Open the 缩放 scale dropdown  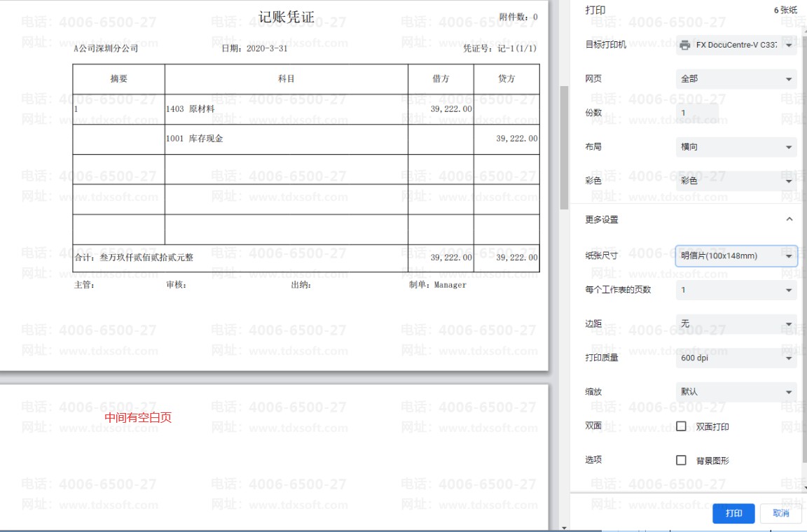736,391
